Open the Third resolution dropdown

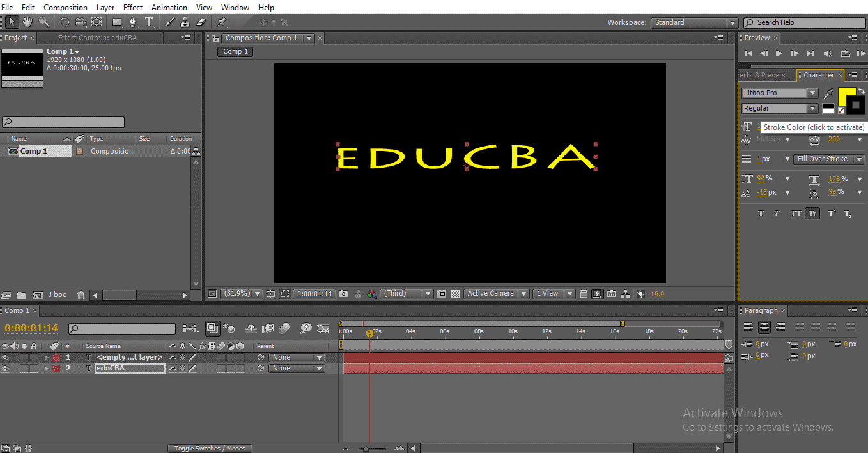tap(407, 294)
